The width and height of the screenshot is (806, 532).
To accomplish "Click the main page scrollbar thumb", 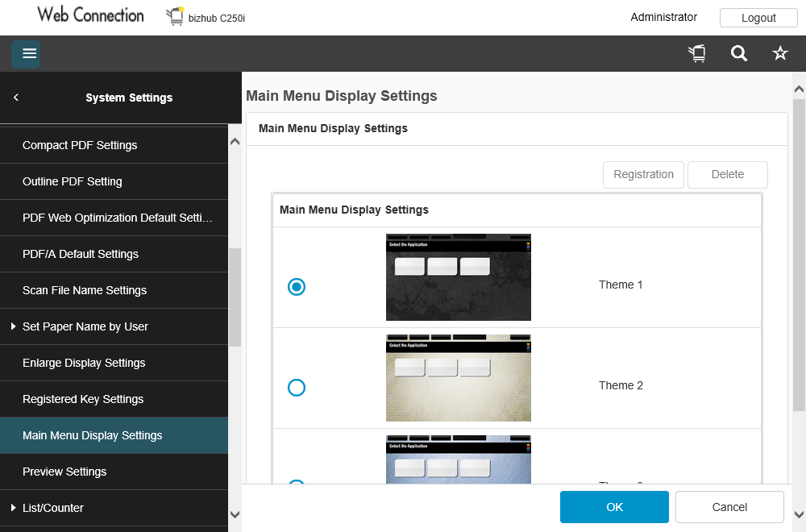I will coord(799,255).
